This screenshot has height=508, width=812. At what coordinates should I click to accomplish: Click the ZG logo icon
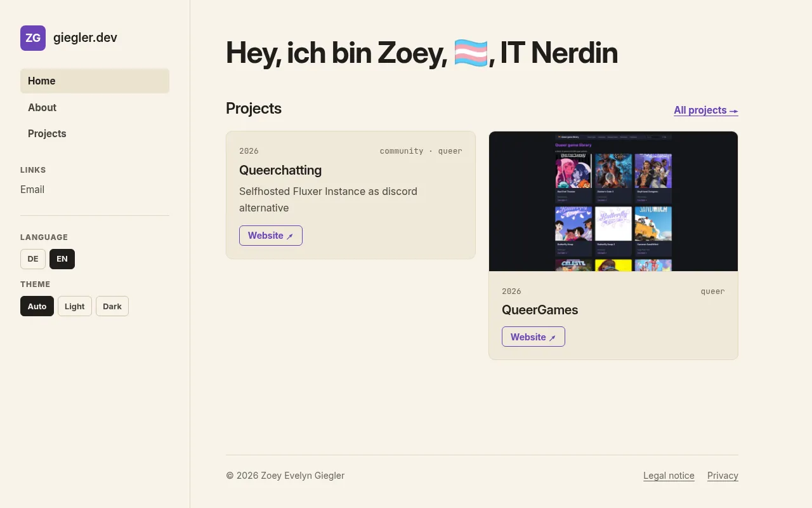coord(33,38)
